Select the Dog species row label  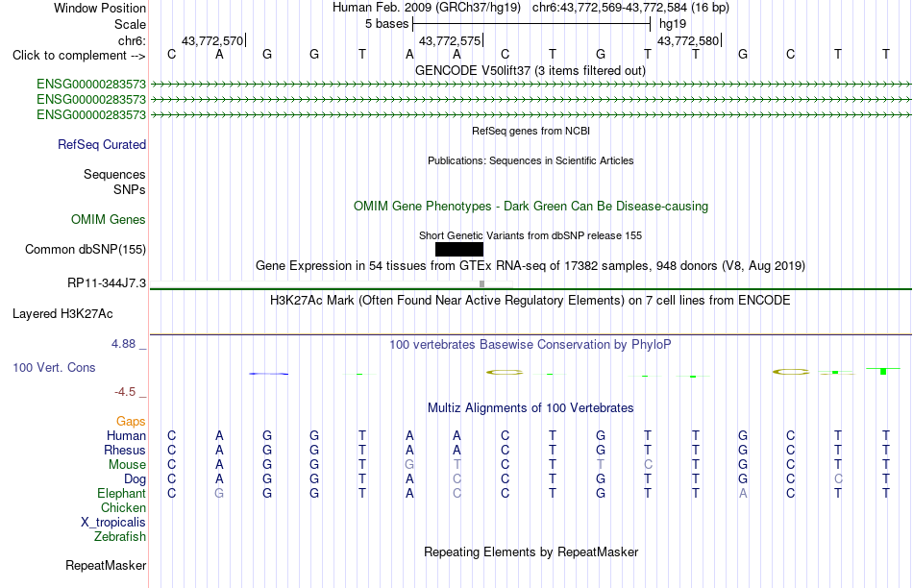tap(136, 479)
